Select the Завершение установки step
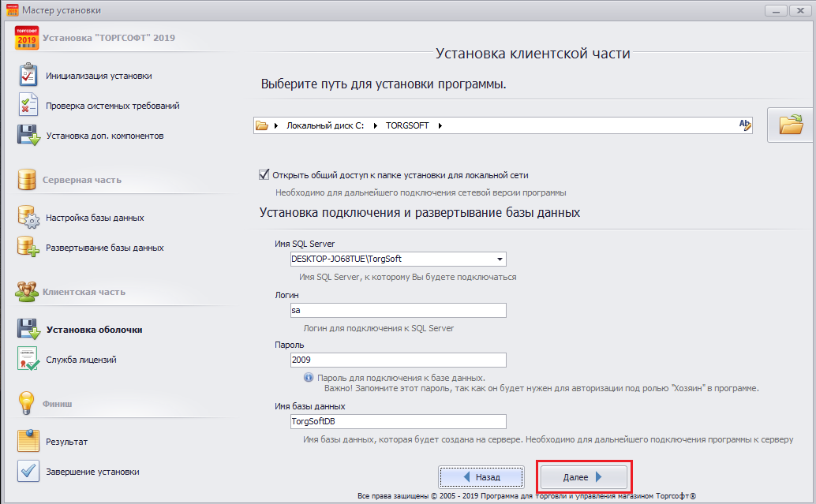Viewport: 816px width, 504px height. click(92, 472)
